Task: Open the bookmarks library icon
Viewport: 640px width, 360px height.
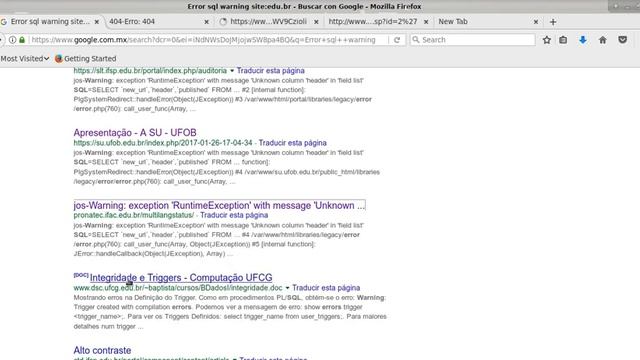Action: [x=563, y=40]
